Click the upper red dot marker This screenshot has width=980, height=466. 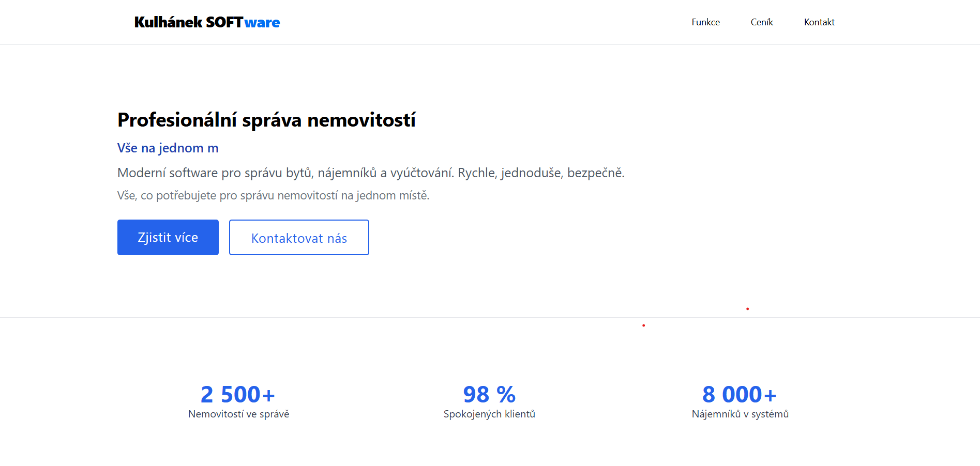tap(747, 308)
